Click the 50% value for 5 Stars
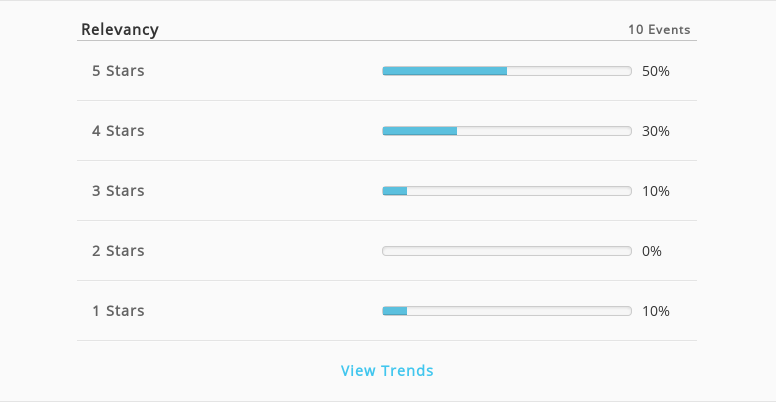Viewport: 776px width, 402px height. click(x=656, y=71)
